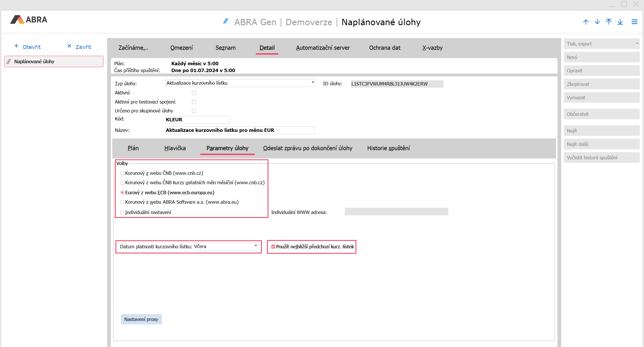Viewport: 644px width, 347px height.
Task: Expand the Tisk, export dropdown
Action: [637, 44]
